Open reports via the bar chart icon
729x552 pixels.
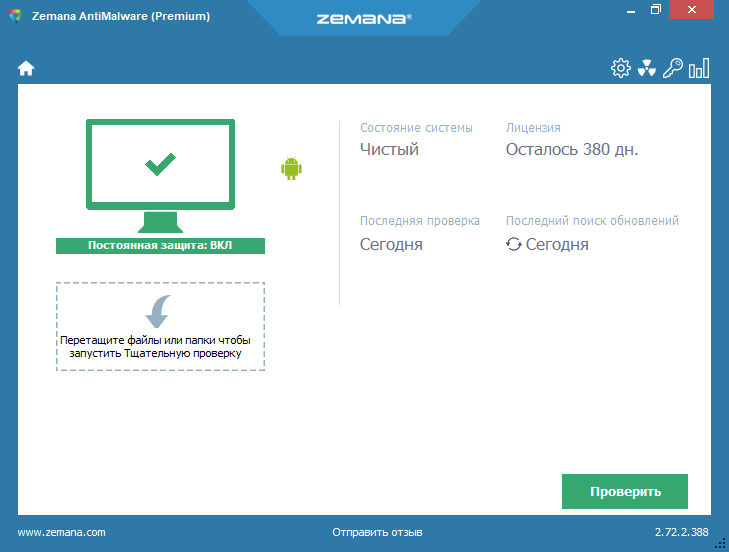pos(699,68)
